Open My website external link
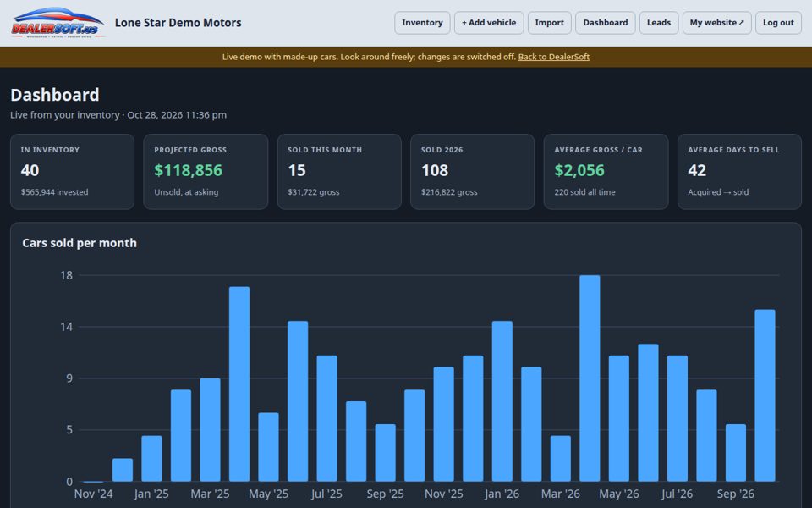Image resolution: width=812 pixels, height=508 pixels. (x=716, y=23)
